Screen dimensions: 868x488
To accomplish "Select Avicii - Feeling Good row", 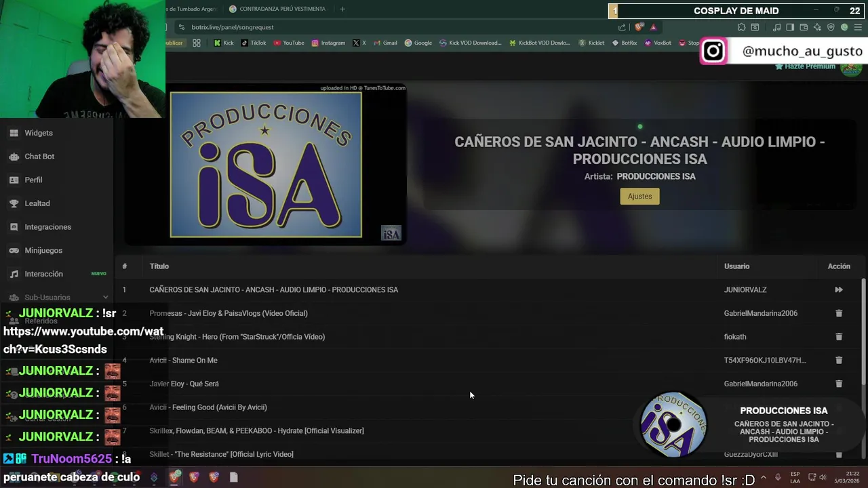I will point(488,407).
